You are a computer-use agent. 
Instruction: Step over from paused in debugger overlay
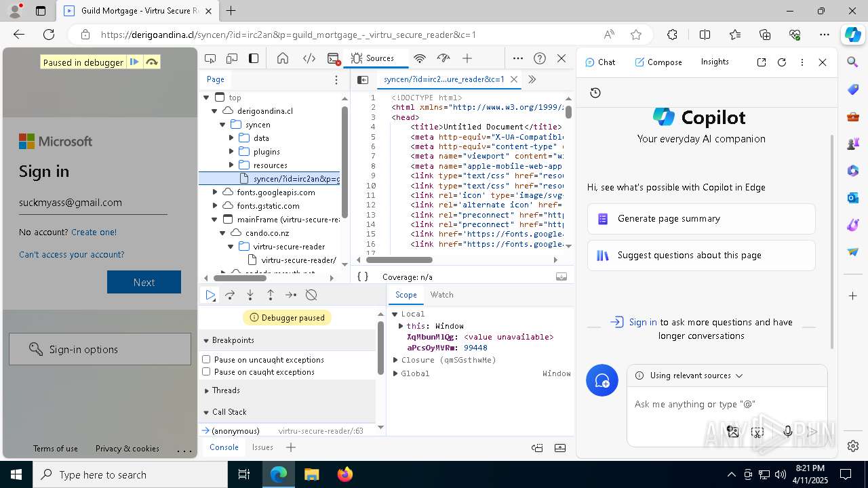coord(152,62)
